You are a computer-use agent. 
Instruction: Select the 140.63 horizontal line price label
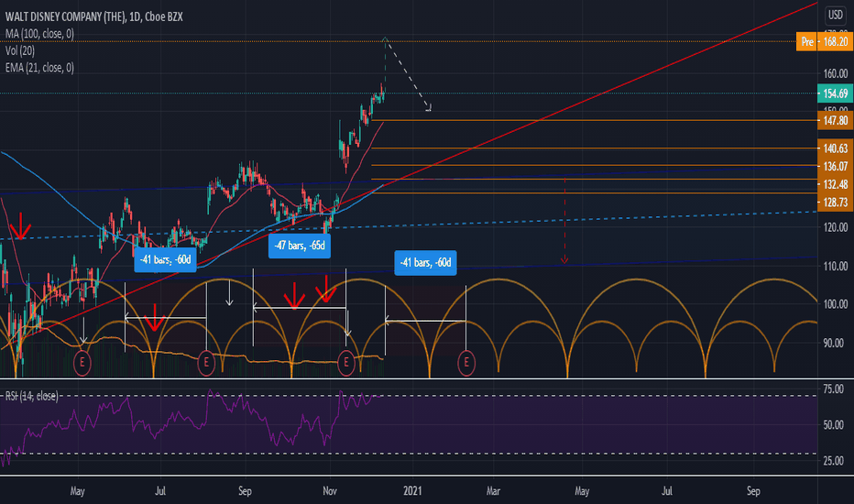(835, 148)
